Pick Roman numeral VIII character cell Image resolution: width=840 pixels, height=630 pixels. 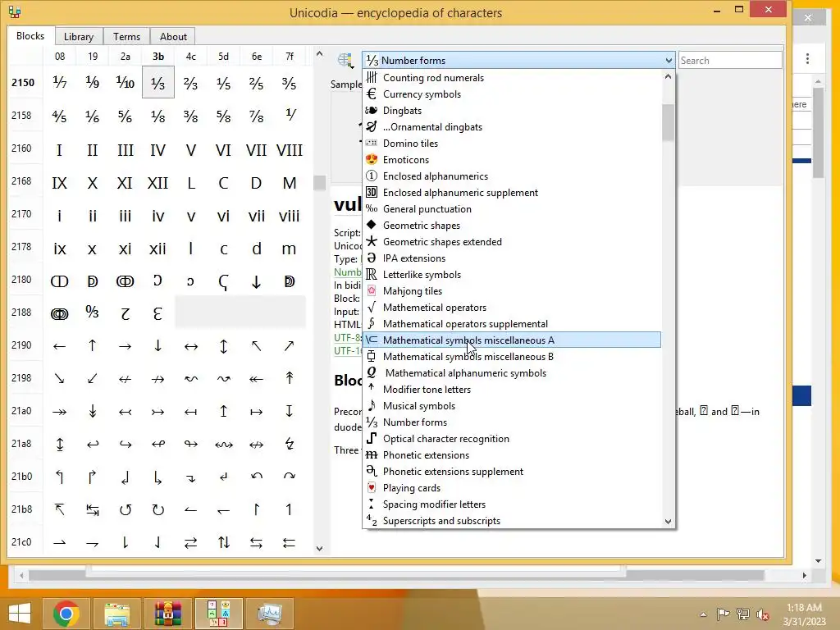tap(290, 150)
